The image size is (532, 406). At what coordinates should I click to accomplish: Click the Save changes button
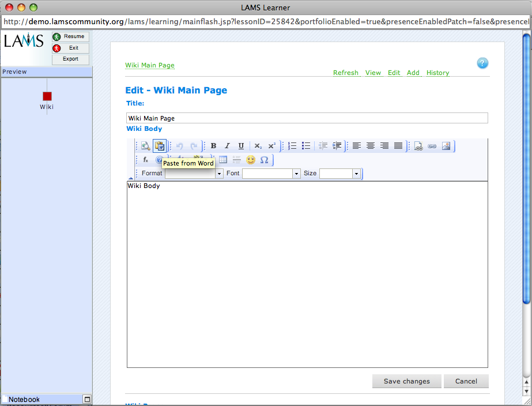406,381
